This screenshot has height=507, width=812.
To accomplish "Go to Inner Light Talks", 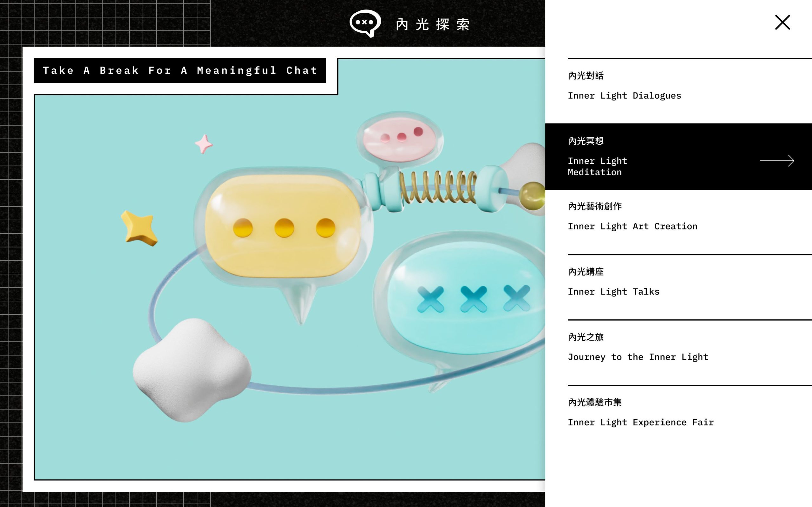I will pos(678,287).
